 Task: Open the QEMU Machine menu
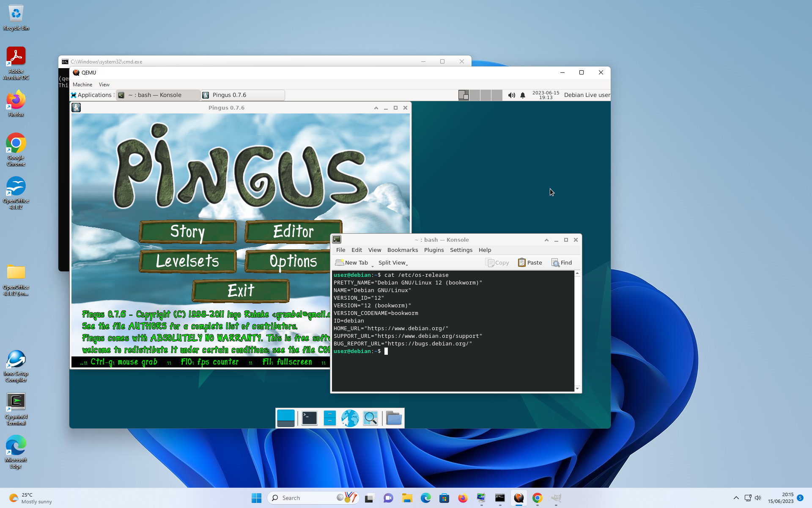[82, 85]
